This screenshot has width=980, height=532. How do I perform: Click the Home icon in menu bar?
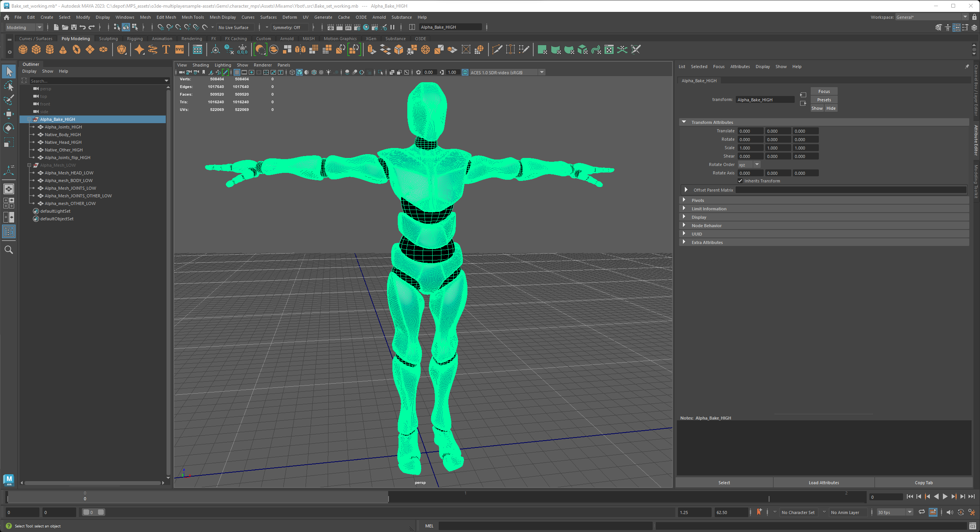coord(7,17)
